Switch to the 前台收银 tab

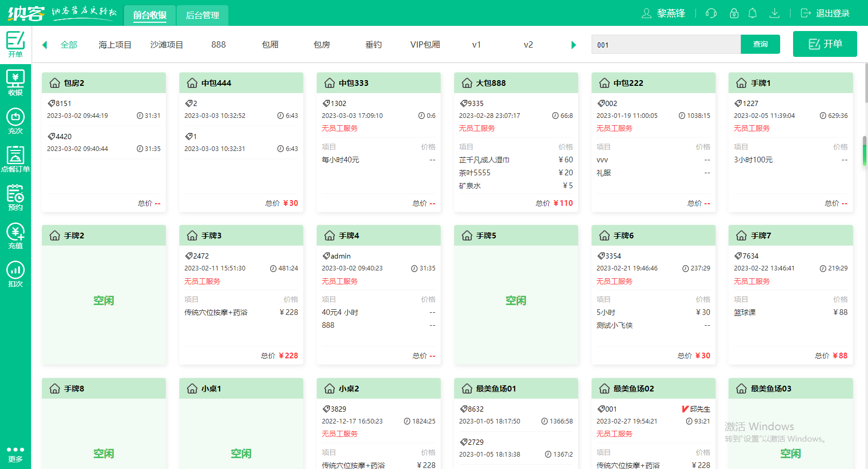(x=150, y=16)
